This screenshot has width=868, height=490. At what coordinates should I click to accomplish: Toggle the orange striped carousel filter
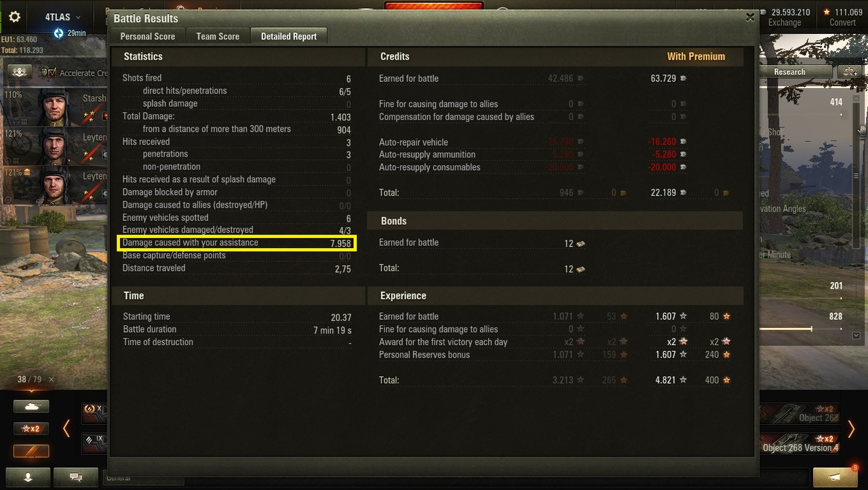(x=31, y=451)
